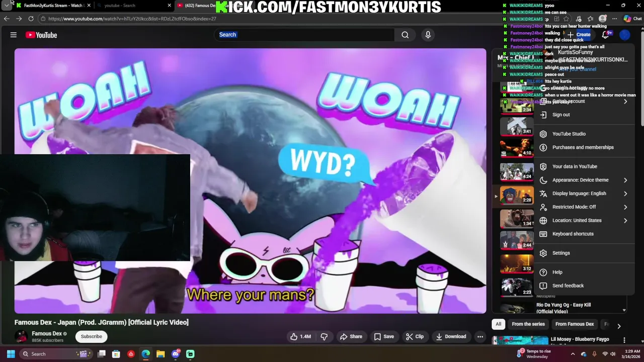Screen dimensions: 644x362
Task: Click the YouTube logo home link
Action: point(41,35)
